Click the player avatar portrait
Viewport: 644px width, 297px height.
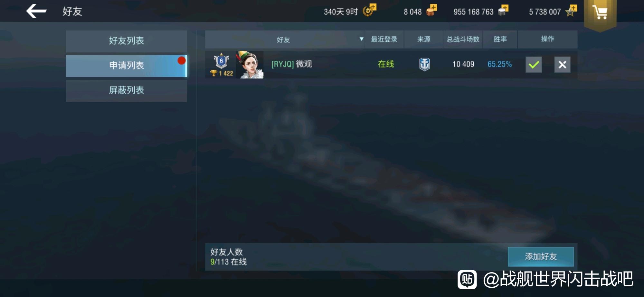tap(250, 64)
